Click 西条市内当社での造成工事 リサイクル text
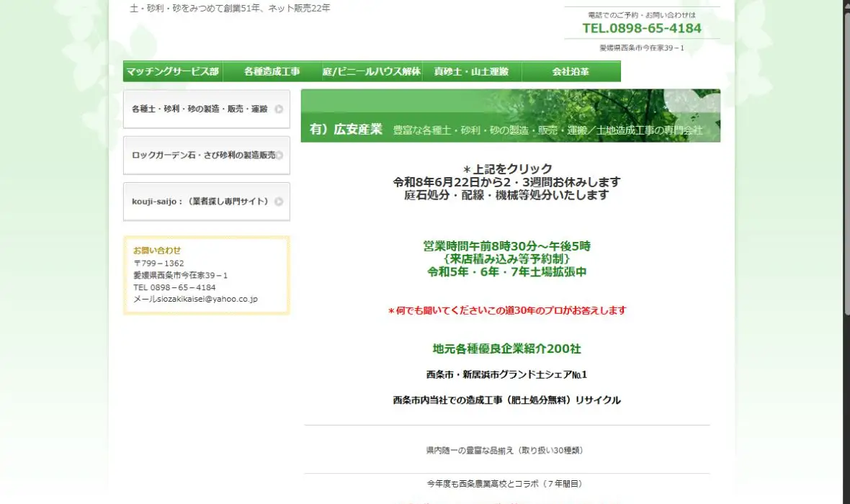850x504 pixels. (507, 400)
